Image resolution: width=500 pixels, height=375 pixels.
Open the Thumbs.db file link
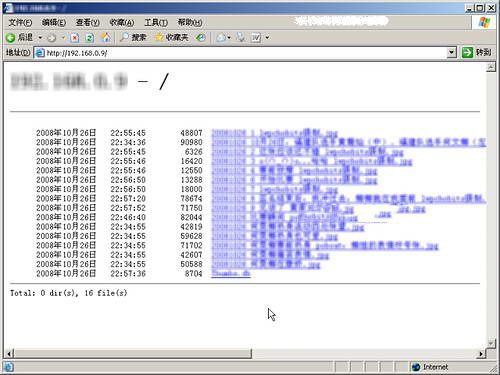point(231,274)
